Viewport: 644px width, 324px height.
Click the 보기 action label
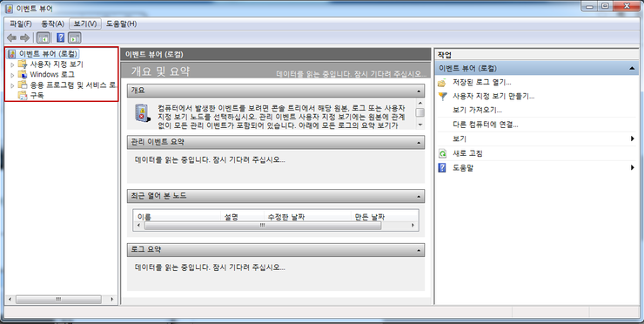tap(460, 139)
